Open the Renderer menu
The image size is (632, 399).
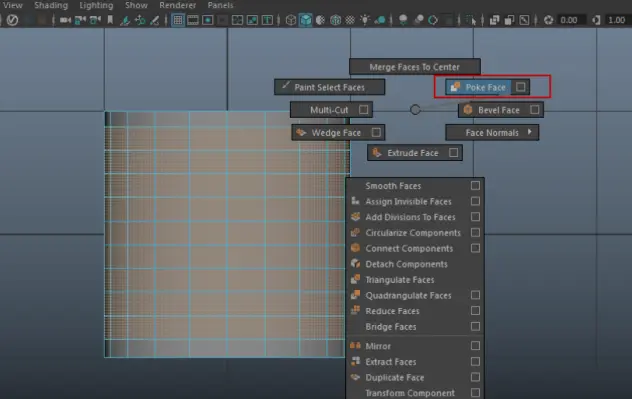pos(177,5)
